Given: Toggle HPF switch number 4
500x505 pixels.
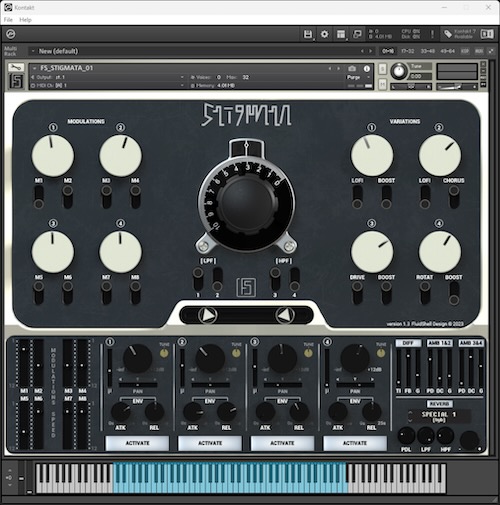Looking at the screenshot, I should [x=294, y=279].
